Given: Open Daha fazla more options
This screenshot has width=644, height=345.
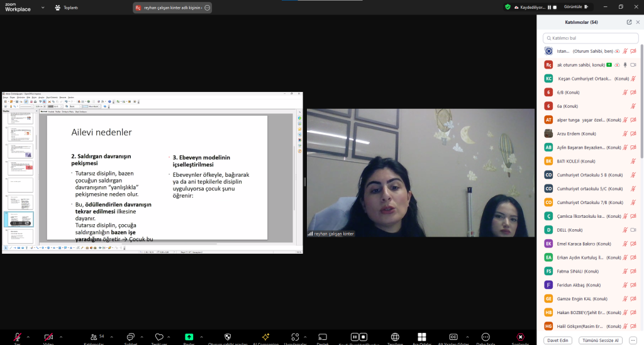Looking at the screenshot, I should (485, 337).
